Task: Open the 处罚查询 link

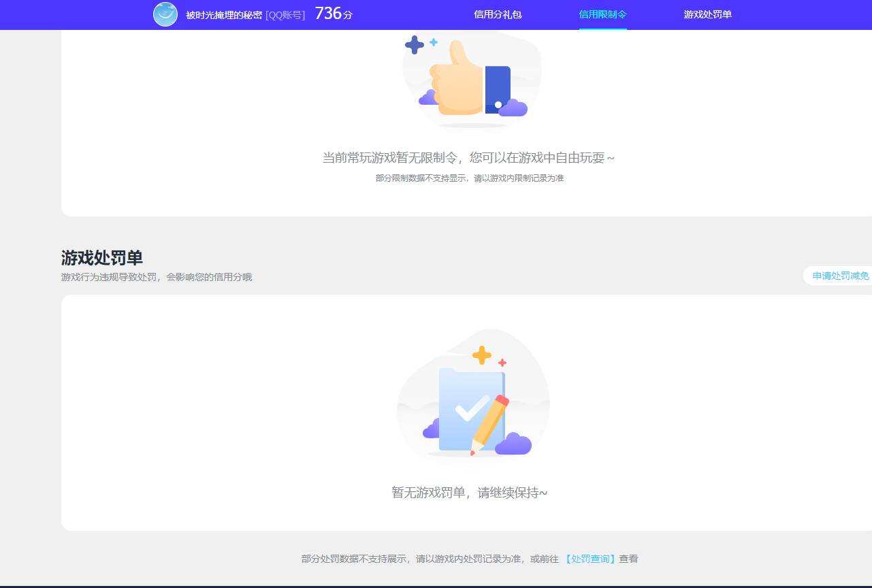Action: point(590,559)
